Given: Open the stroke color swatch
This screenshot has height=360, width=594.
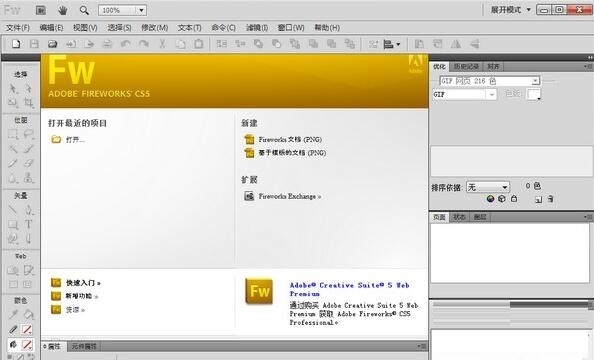Looking at the screenshot, I should (27, 329).
